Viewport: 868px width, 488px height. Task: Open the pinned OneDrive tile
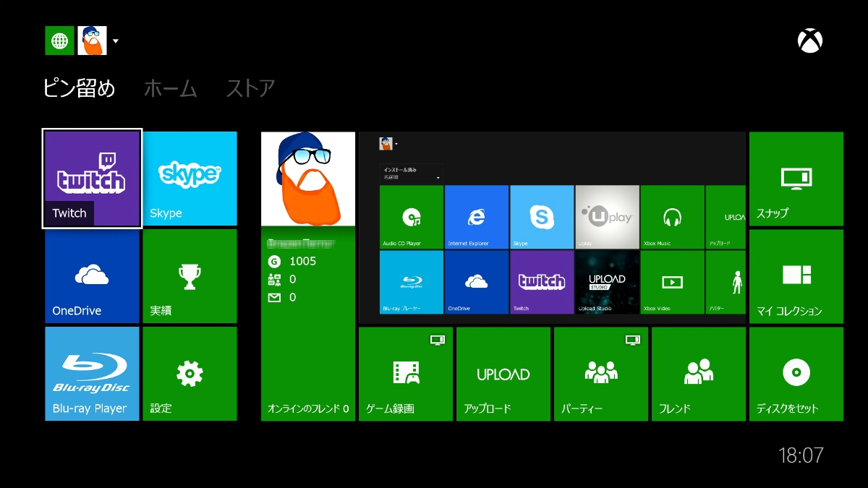tap(92, 276)
